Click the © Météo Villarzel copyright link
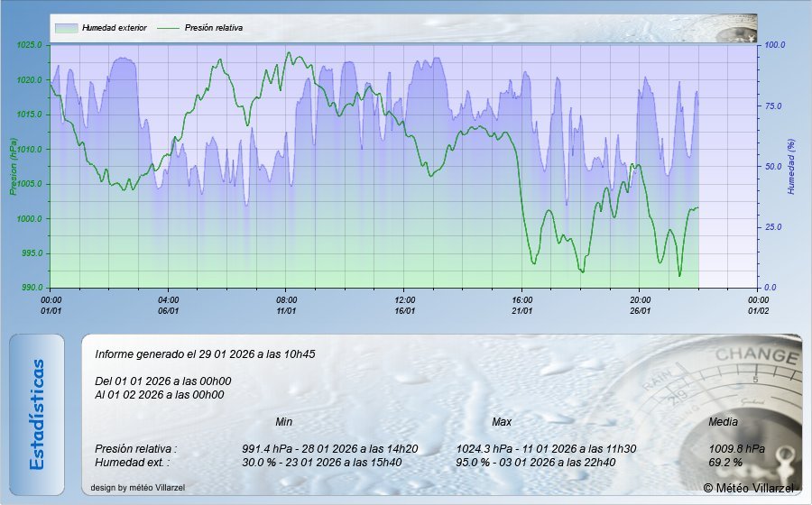Screen dimensions: 812x505 click(749, 488)
